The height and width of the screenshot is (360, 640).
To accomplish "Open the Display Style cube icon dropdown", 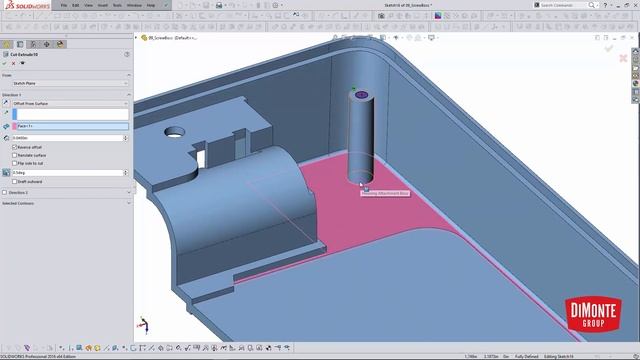I will 384,38.
